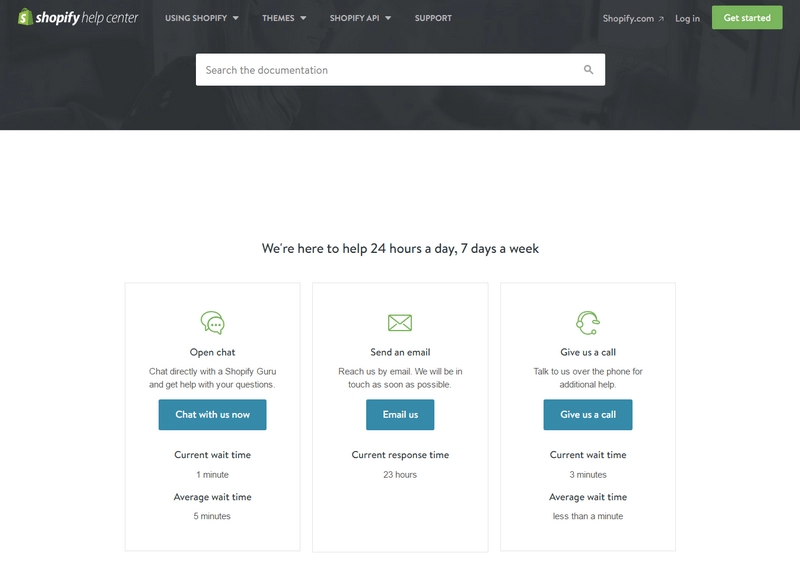The height and width of the screenshot is (569, 800).
Task: Click the Give us a call button
Action: point(588,414)
